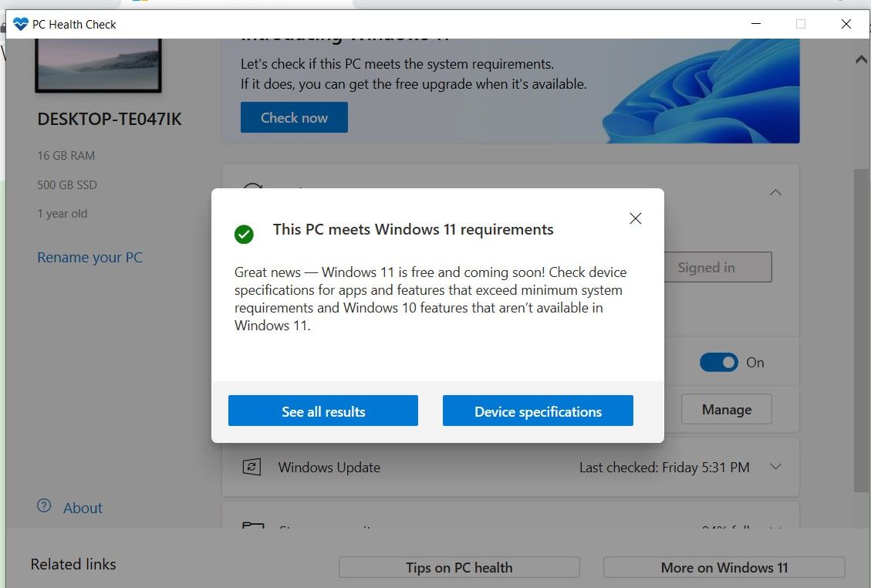
Task: Click Last checked: Friday 5:31 PM text
Action: click(664, 468)
